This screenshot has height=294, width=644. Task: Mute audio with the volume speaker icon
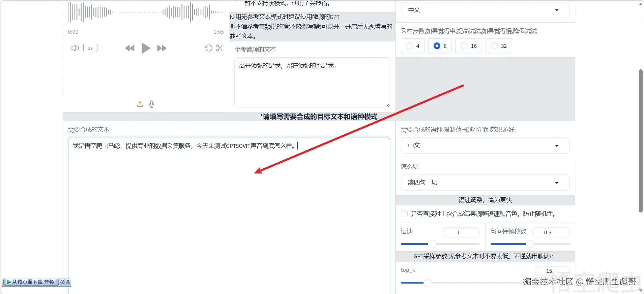pyautogui.click(x=75, y=48)
